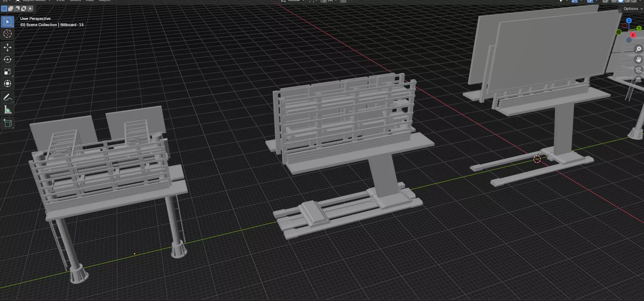Set selection mode to new selection
This screenshot has width=644, height=301.
tap(4, 9)
